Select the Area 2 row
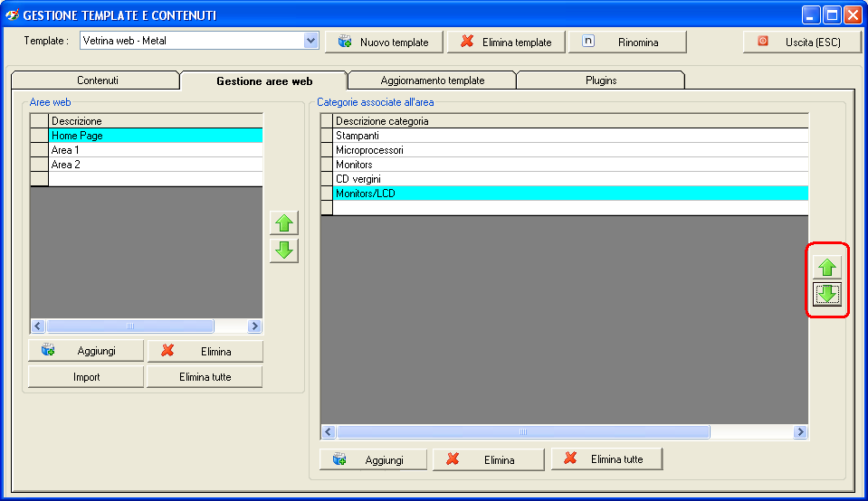Screen dimensions: 868x501 pos(156,165)
